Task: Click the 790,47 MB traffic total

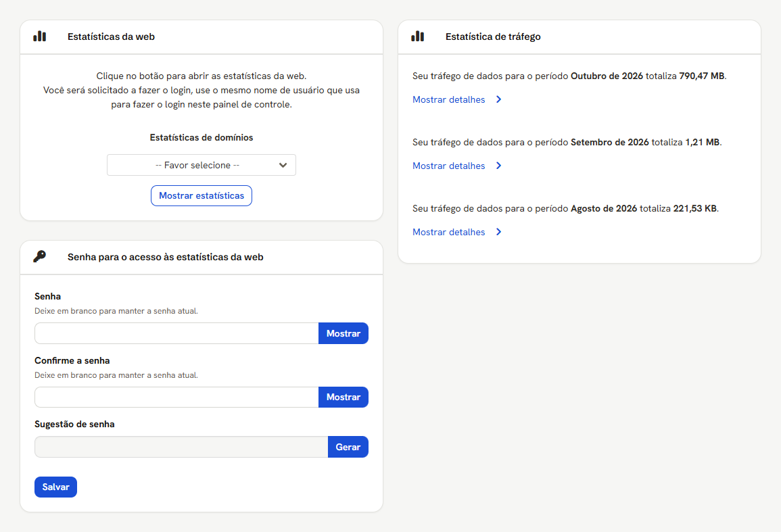Action: 702,76
